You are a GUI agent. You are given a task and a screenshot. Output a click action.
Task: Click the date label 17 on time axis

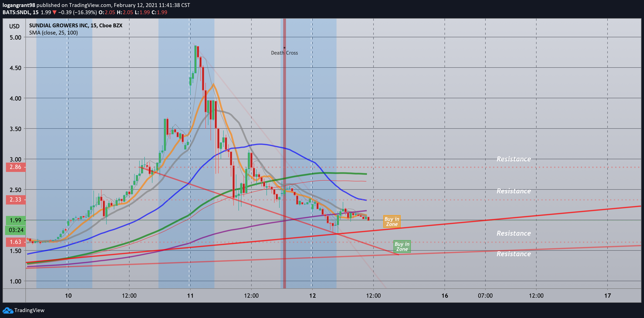tap(608, 296)
